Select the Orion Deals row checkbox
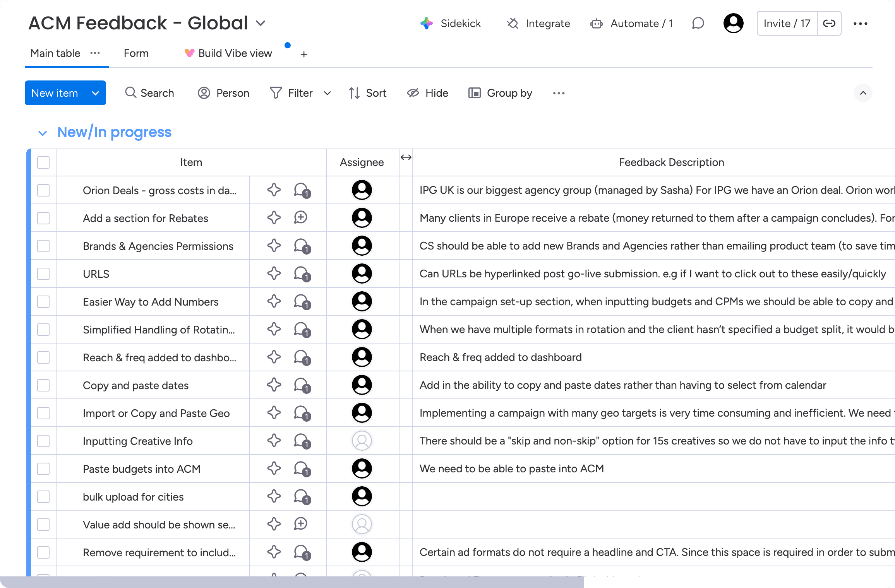 tap(43, 190)
